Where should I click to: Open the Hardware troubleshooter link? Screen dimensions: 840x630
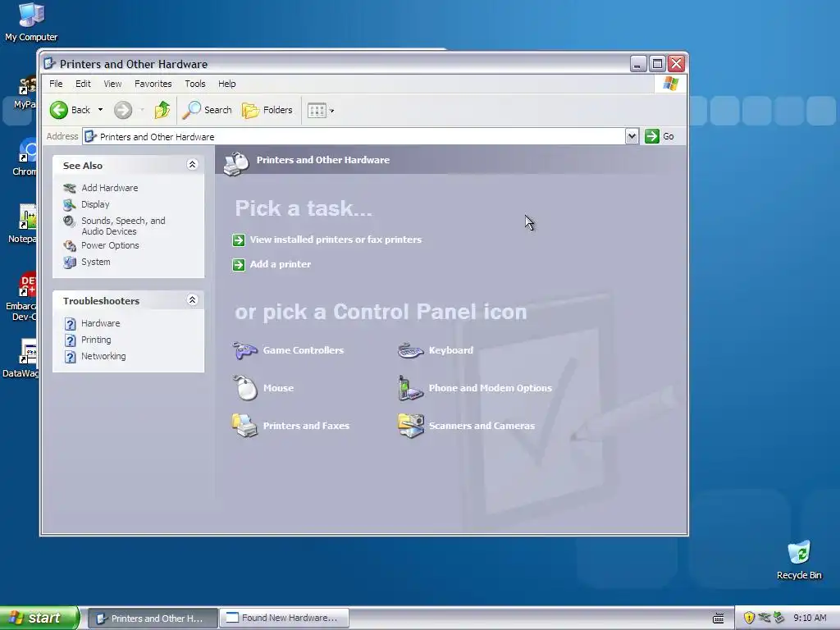tap(101, 323)
